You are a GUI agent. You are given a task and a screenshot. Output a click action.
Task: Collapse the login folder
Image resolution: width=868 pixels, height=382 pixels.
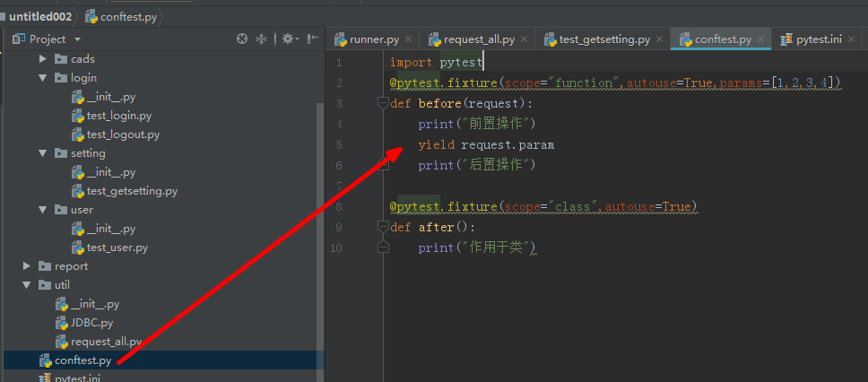point(43,78)
